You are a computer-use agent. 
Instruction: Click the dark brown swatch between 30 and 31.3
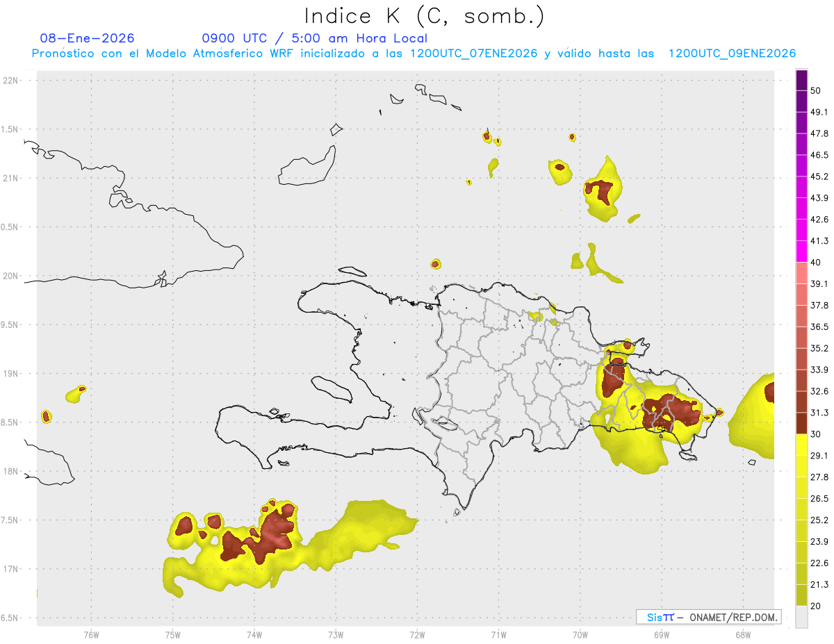801,423
